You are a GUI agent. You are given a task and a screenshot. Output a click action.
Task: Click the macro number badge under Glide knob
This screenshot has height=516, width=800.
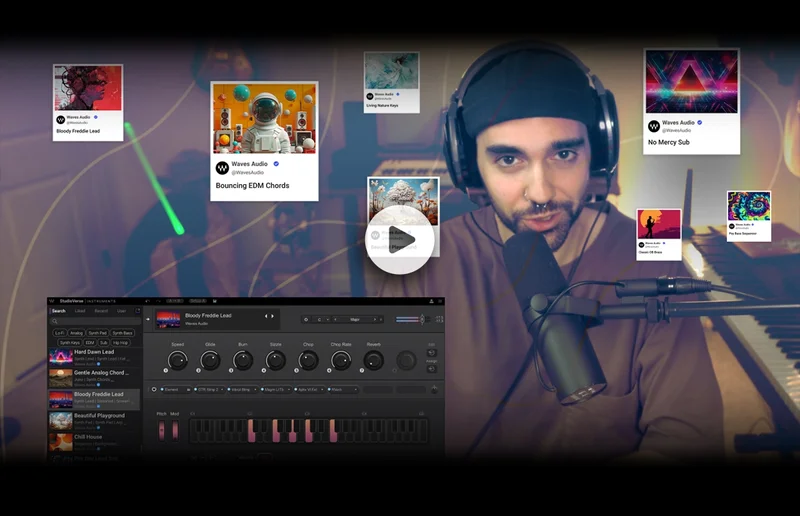point(198,371)
